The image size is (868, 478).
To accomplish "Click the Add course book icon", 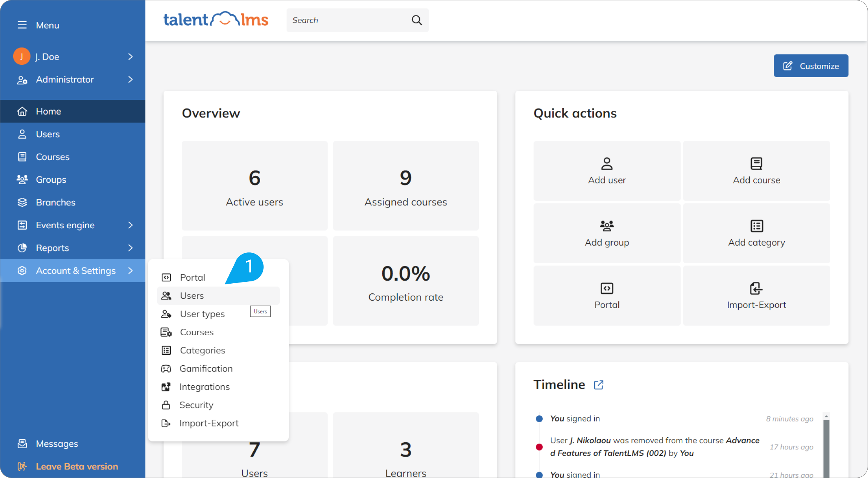I will 756,164.
